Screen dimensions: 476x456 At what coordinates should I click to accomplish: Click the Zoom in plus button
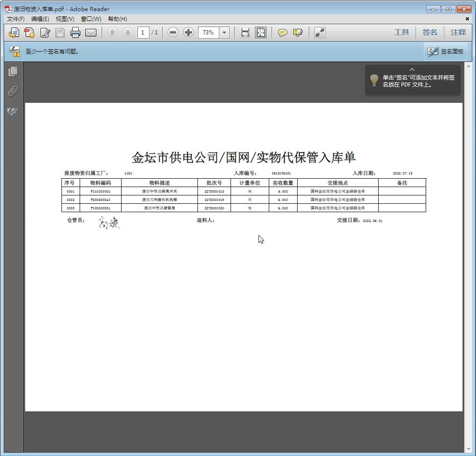point(188,33)
